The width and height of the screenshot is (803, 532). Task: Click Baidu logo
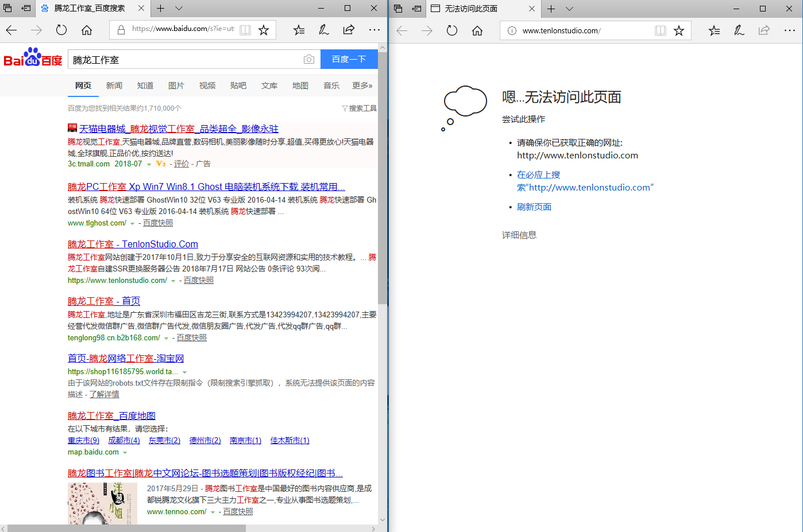point(33,58)
